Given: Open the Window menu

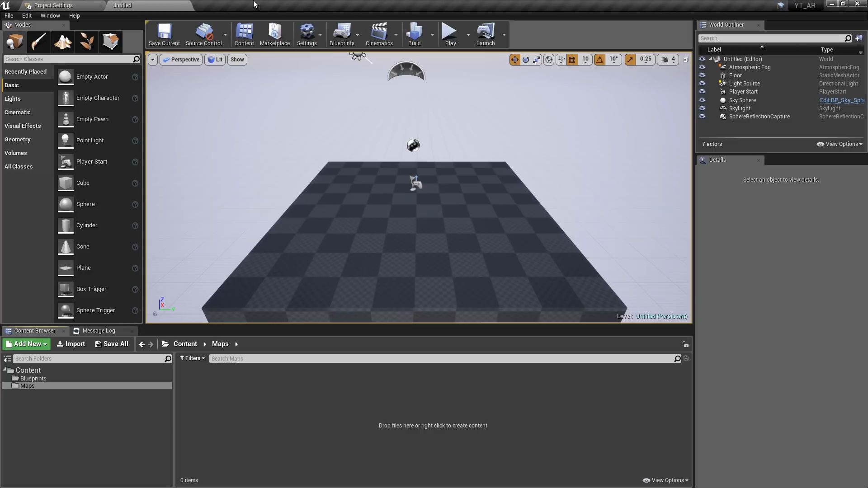Looking at the screenshot, I should pos(50,15).
